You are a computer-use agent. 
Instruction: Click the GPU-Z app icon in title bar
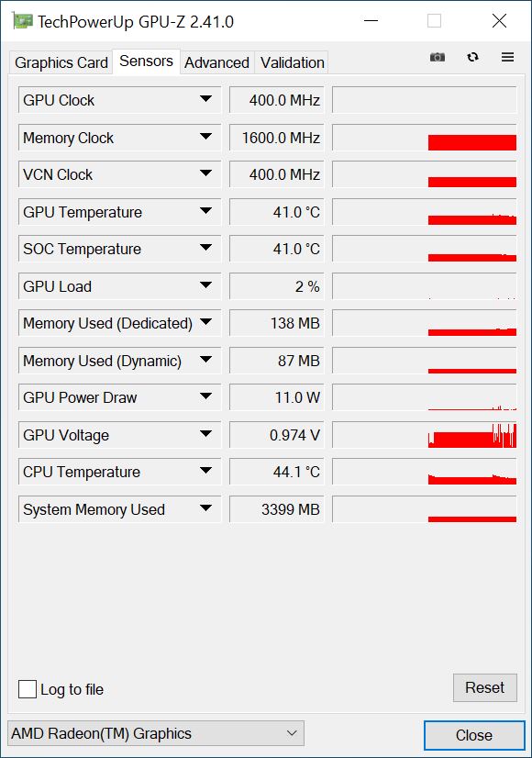(x=22, y=21)
